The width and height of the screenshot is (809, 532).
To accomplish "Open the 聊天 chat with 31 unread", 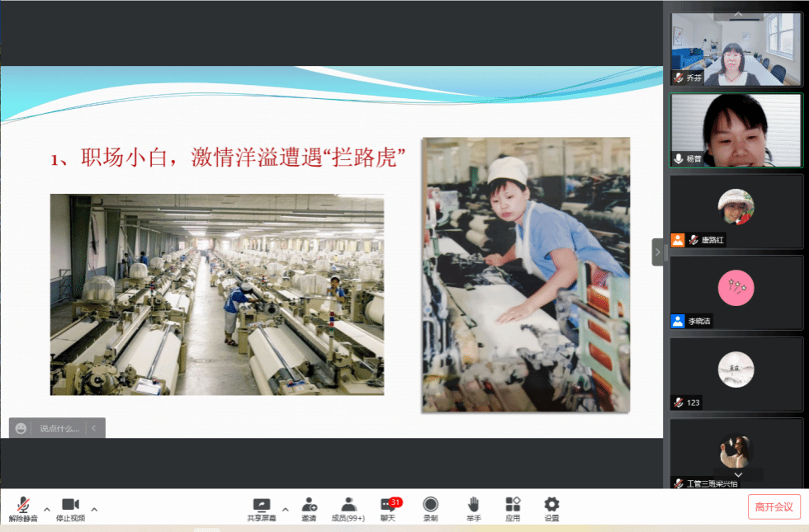I will pos(388,506).
